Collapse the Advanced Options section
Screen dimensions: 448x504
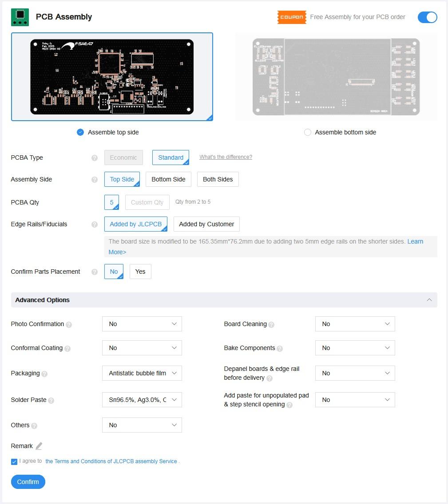tap(429, 300)
